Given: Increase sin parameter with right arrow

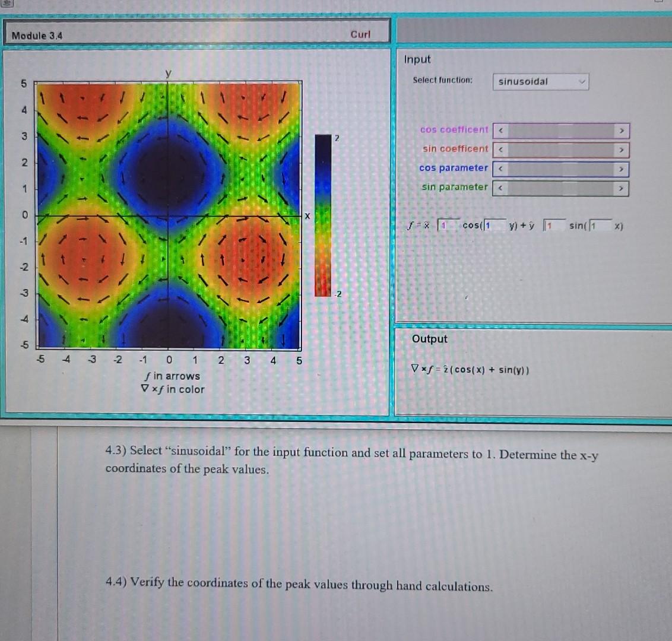Looking at the screenshot, I should click(620, 188).
